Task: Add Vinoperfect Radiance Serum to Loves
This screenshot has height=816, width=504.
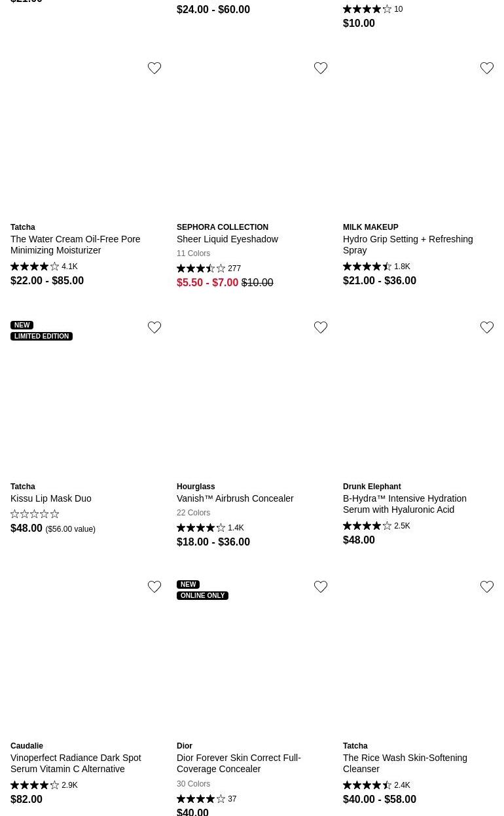Action: (x=154, y=587)
